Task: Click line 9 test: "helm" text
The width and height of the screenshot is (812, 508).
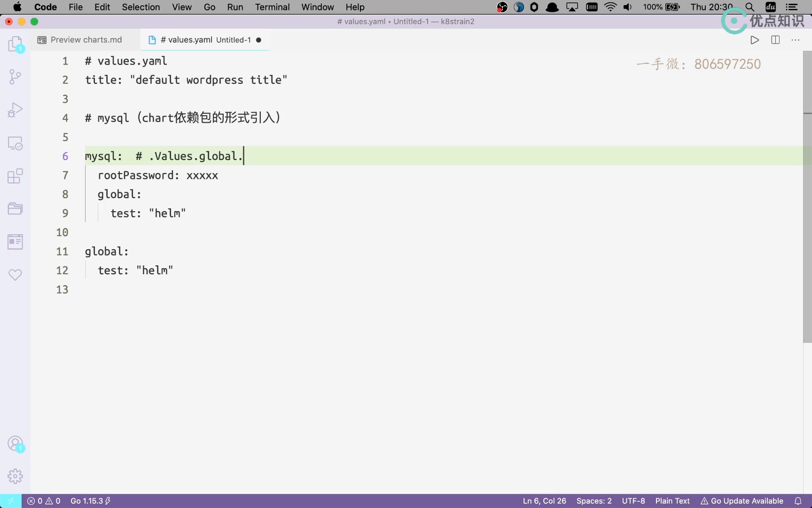Action: (x=148, y=214)
